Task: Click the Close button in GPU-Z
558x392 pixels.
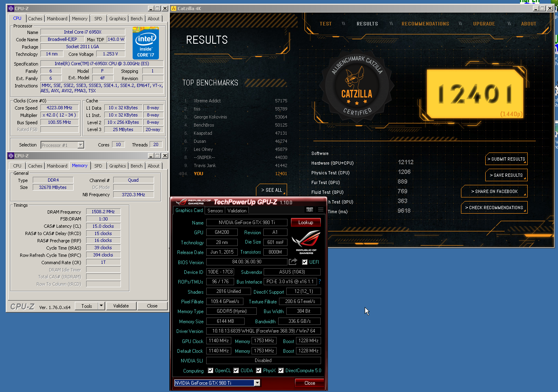Action: click(x=310, y=383)
